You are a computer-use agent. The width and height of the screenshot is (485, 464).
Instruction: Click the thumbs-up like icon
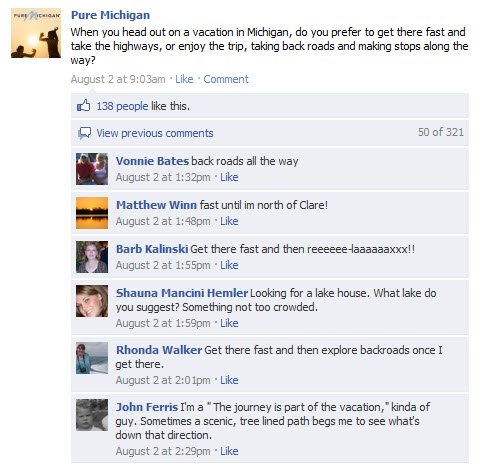point(84,106)
